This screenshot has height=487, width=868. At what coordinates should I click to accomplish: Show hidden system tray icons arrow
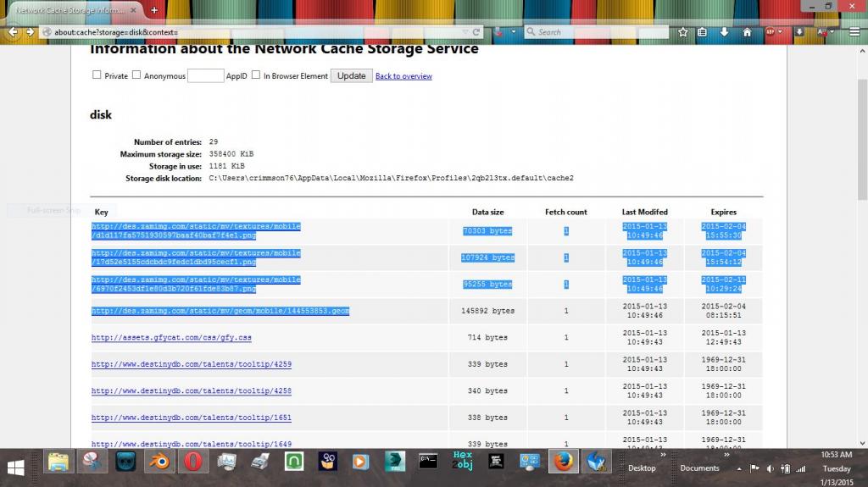[739, 468]
